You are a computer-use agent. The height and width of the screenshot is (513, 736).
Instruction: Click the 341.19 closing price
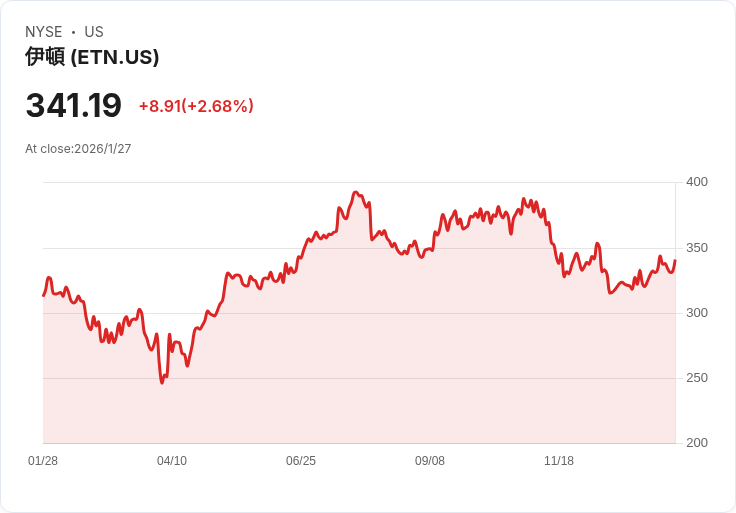point(73,105)
